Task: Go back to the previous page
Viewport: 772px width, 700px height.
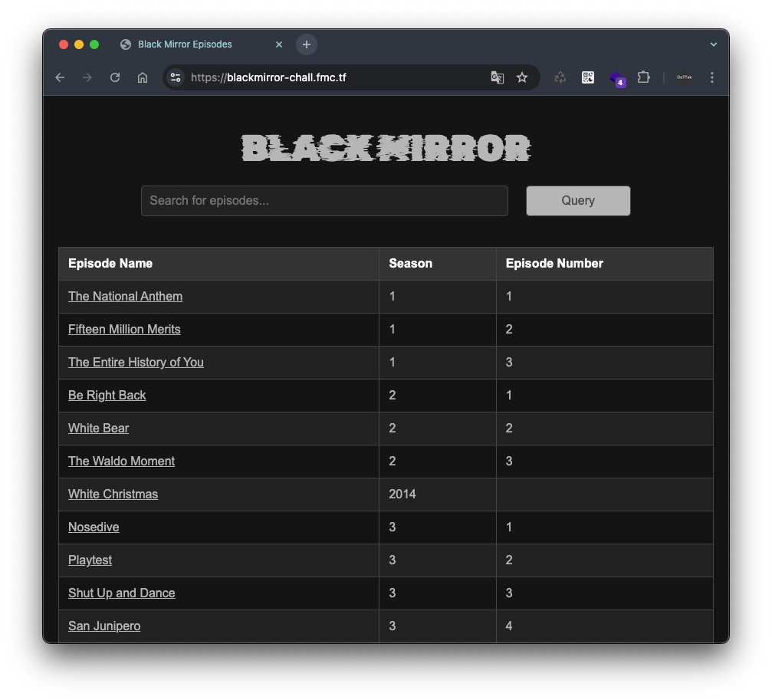Action: click(x=60, y=77)
